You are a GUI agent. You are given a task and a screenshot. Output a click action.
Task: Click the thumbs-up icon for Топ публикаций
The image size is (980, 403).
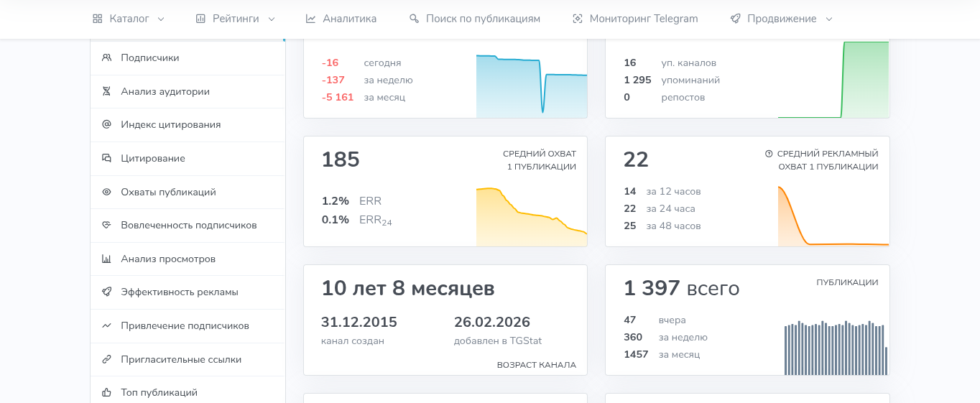point(106,392)
